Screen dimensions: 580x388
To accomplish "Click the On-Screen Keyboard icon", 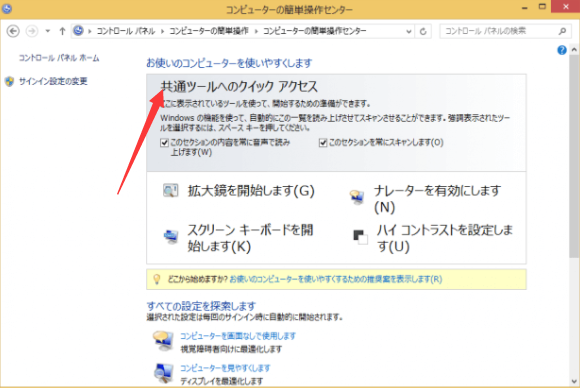I will tap(171, 236).
